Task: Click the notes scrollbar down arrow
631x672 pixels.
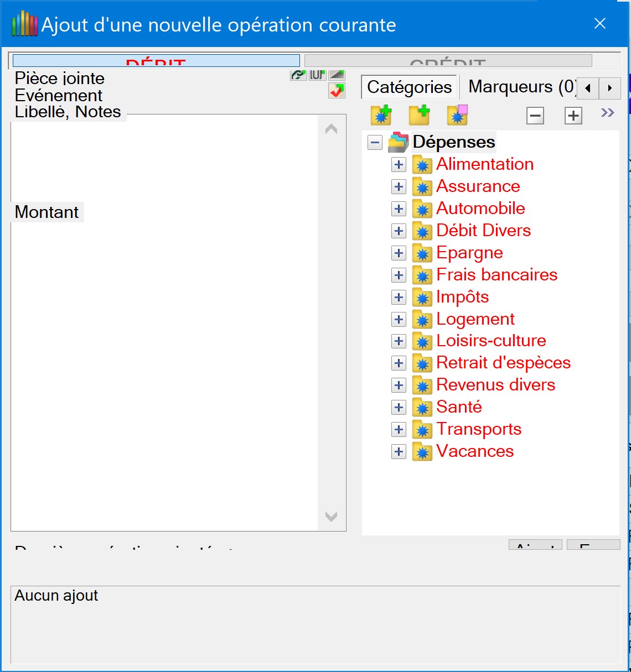Action: tap(331, 517)
